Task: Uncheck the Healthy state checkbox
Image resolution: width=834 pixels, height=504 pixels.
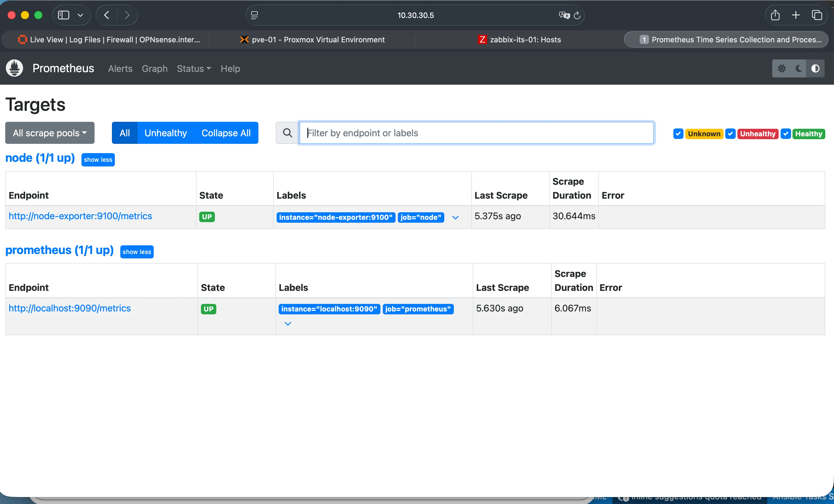Action: point(785,134)
